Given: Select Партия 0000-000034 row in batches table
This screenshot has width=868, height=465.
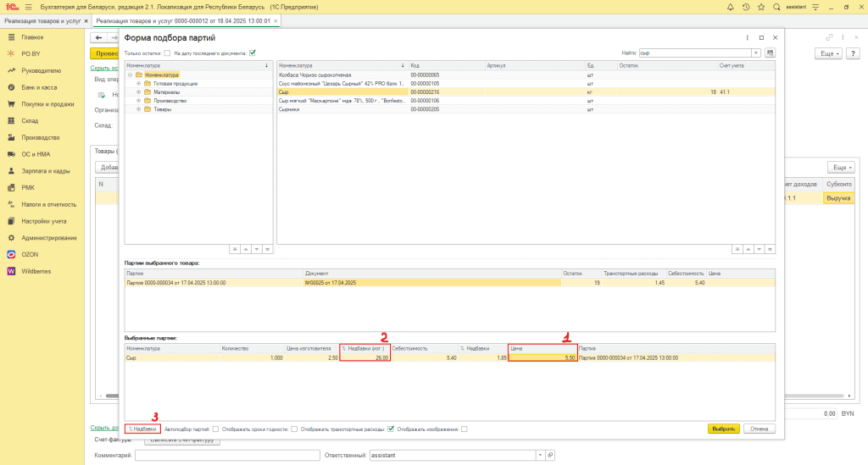Looking at the screenshot, I should click(449, 283).
